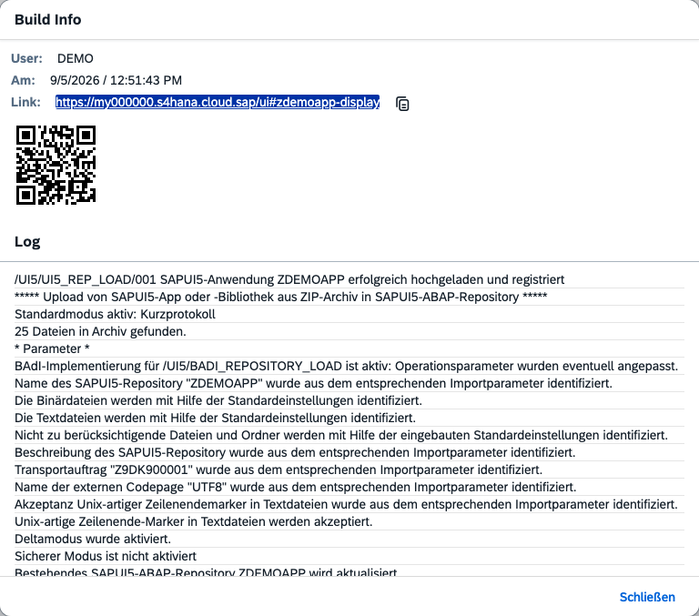Viewport: 699px width, 616px height.
Task: Click the Log section heading
Action: click(x=27, y=241)
